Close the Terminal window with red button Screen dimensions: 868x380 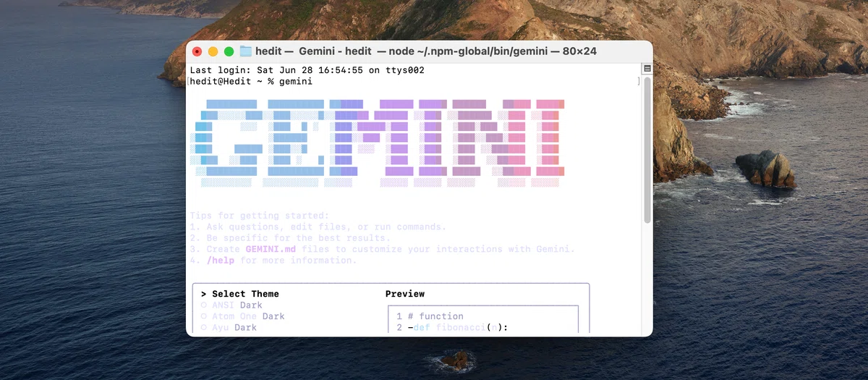(197, 51)
